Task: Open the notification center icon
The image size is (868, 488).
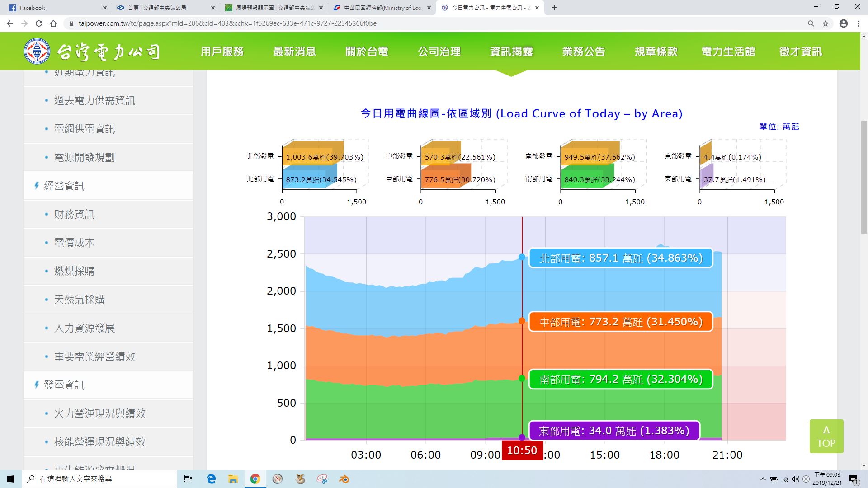Action: pos(854,479)
